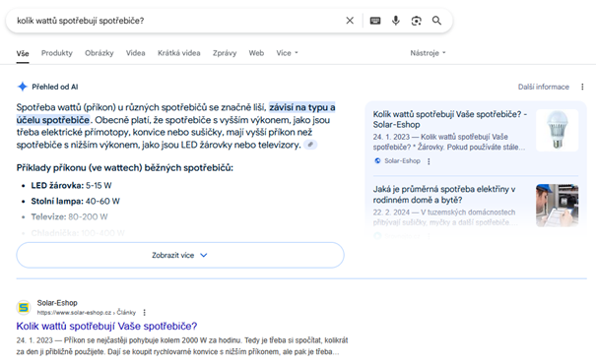Open the Krátká videa tab
The height and width of the screenshot is (364, 596).
coord(179,53)
